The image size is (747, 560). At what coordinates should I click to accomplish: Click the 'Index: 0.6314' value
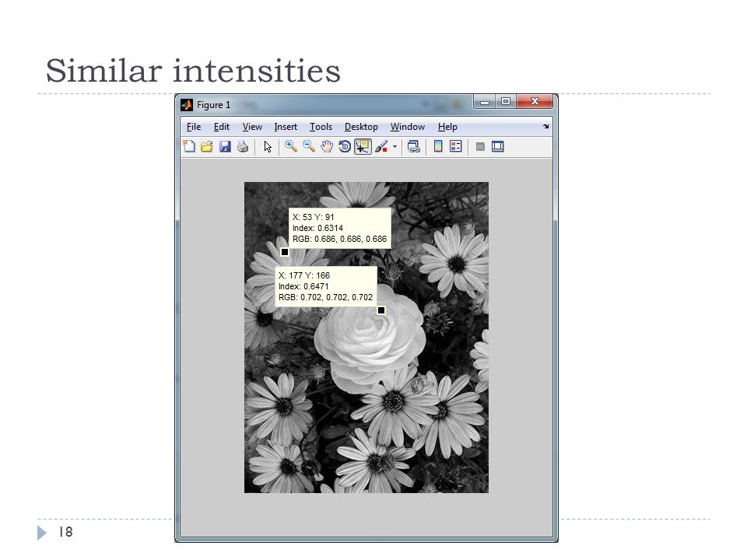point(317,228)
